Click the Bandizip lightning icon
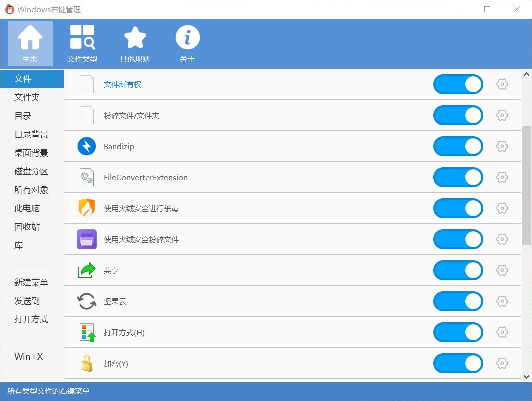Image resolution: width=532 pixels, height=401 pixels. pyautogui.click(x=87, y=146)
